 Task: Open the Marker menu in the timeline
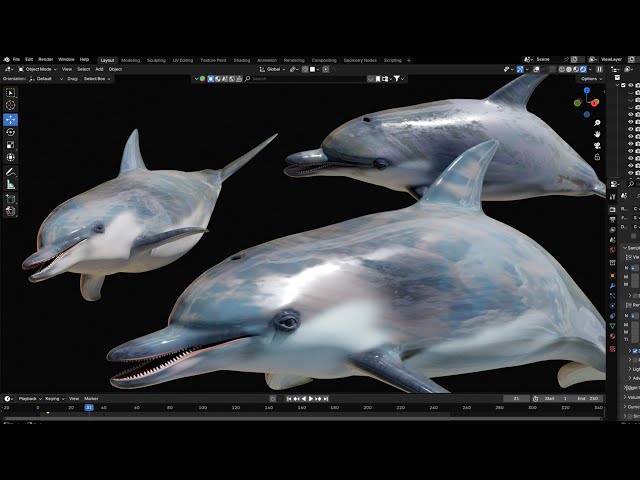point(91,399)
